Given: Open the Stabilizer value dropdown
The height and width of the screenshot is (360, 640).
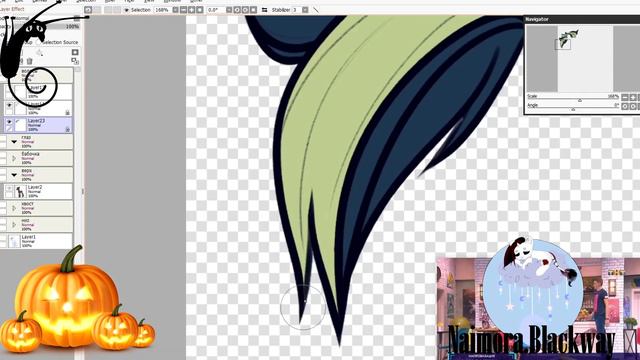Looking at the screenshot, I should (305, 10).
